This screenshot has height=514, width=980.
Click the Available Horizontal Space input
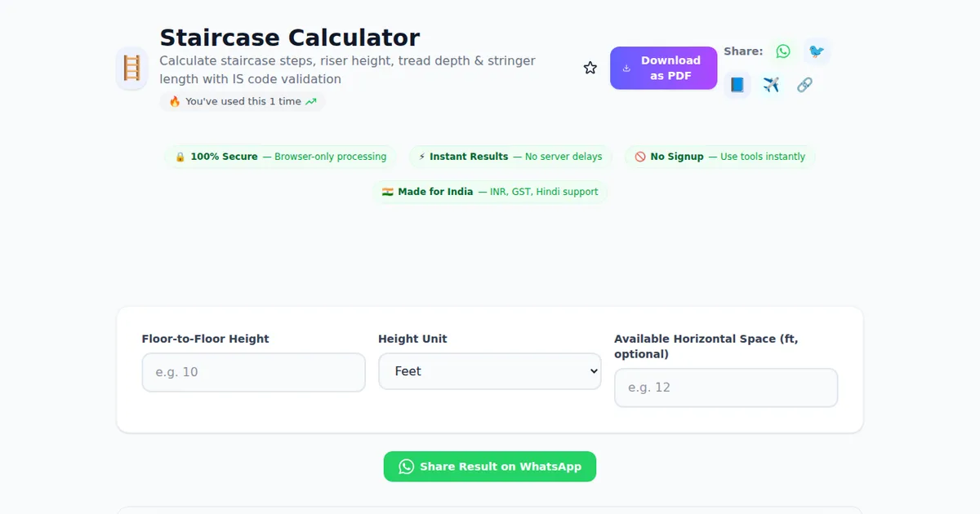coord(725,388)
